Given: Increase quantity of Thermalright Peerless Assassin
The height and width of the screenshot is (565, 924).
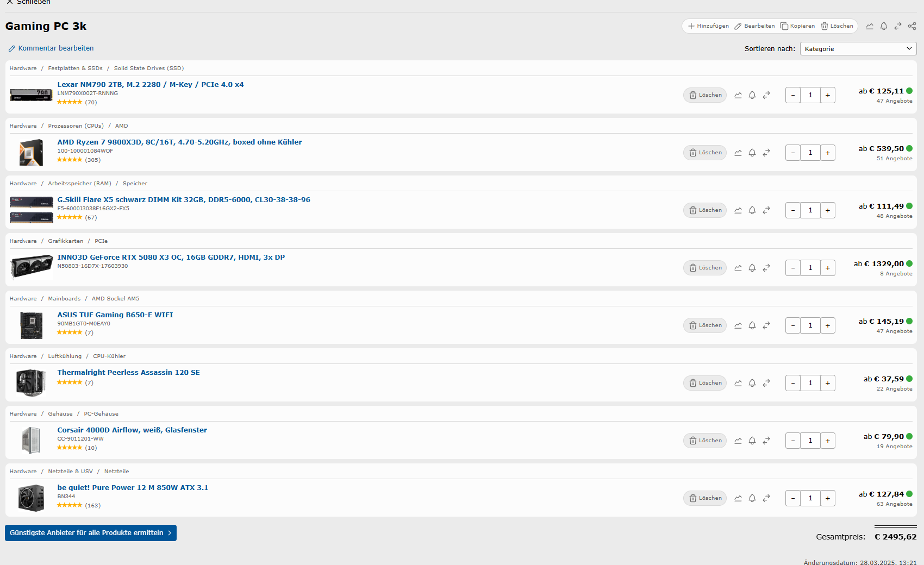Looking at the screenshot, I should coord(827,383).
